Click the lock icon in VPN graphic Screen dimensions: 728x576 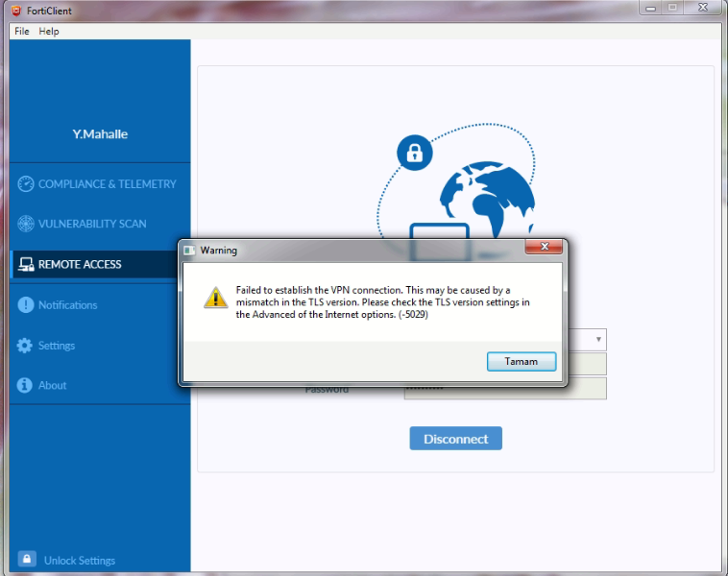pos(415,153)
